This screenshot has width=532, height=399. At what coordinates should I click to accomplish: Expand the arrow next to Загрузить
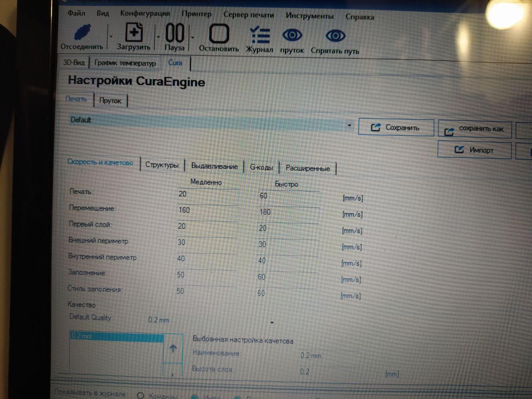pyautogui.click(x=158, y=37)
